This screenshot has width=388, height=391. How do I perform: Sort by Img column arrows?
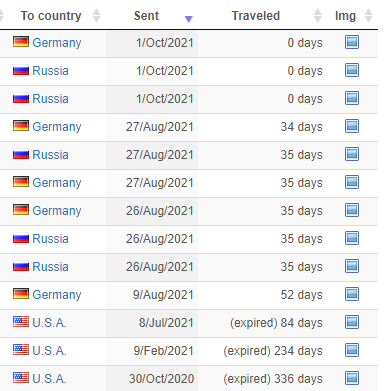click(368, 16)
